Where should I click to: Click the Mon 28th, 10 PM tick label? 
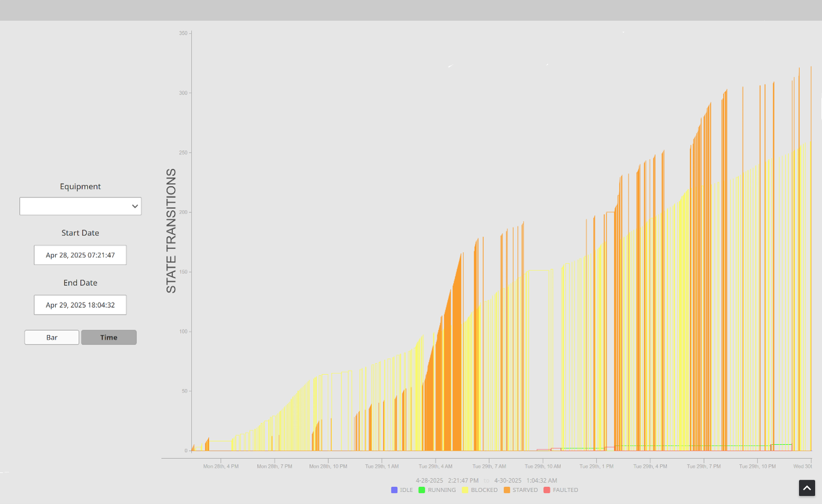(328, 466)
